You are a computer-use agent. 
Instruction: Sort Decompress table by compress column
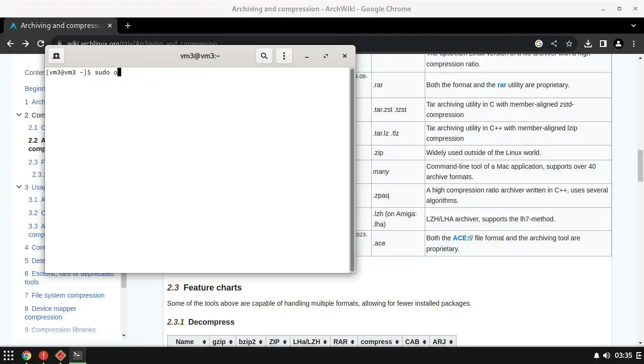click(x=380, y=342)
